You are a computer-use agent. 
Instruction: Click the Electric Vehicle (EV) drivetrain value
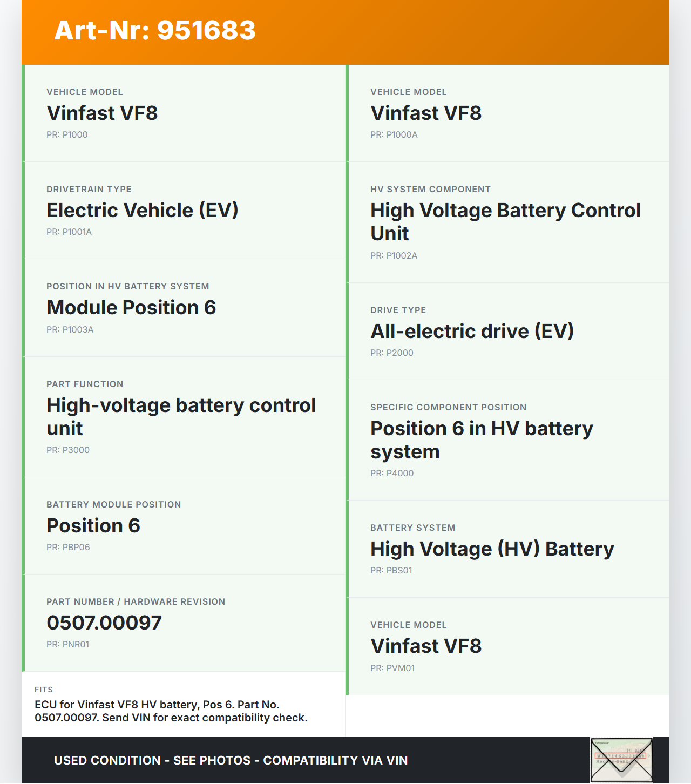[143, 211]
